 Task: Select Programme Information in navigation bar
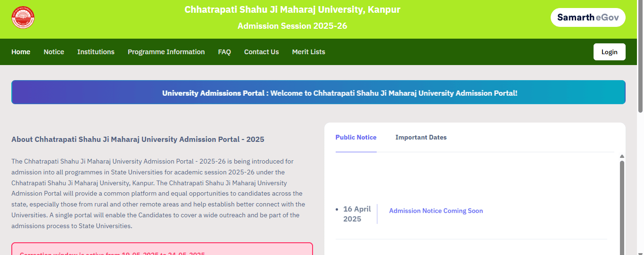click(x=166, y=52)
